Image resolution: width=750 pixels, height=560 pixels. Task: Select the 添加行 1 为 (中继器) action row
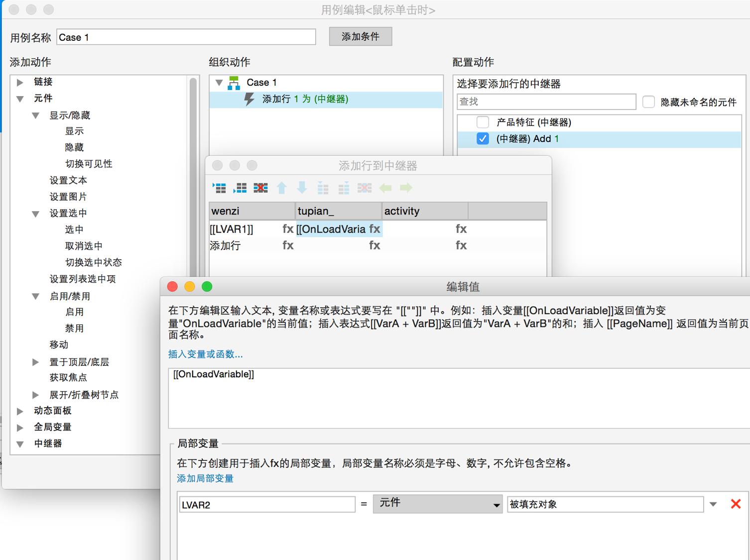pos(326,99)
